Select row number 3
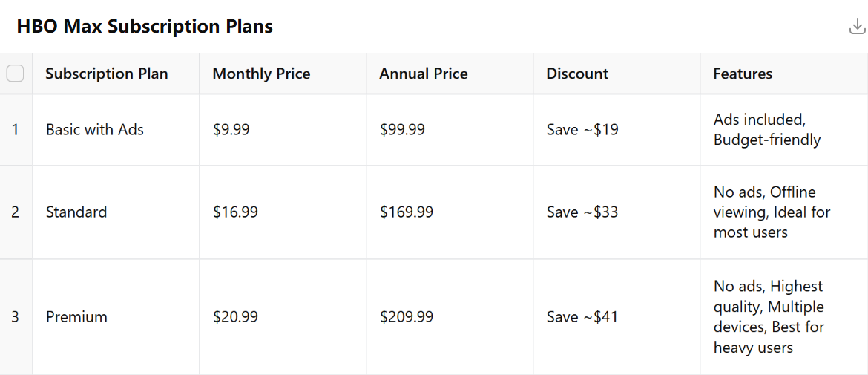Screen dimensions: 868x375 click(x=16, y=317)
